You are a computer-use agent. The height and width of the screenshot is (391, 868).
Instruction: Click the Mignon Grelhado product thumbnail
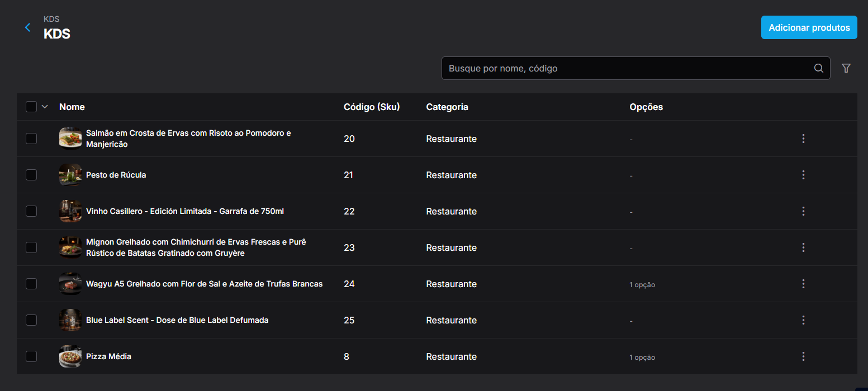pyautogui.click(x=70, y=247)
